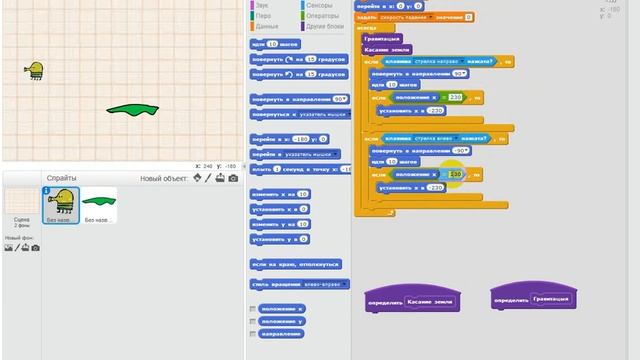This screenshot has width=640, height=360.
Task: Choose backdrop from library icon
Action: pyautogui.click(x=9, y=248)
